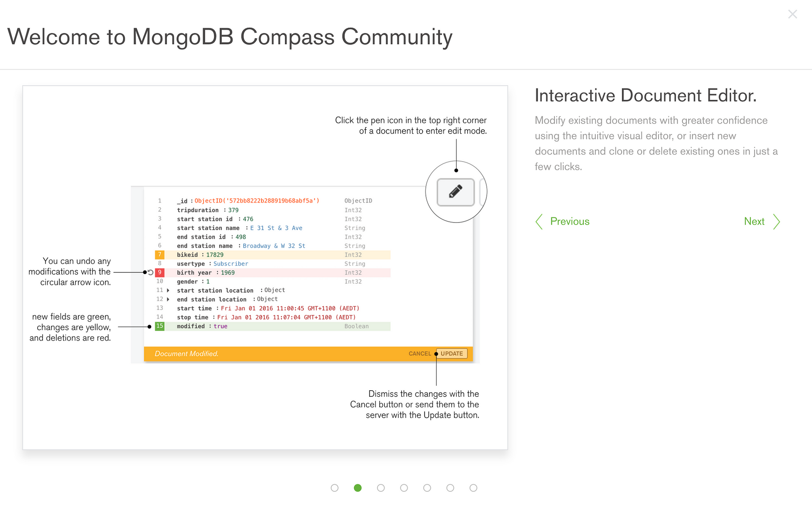
Task: Click the CANCEL button to dismiss changes
Action: pyautogui.click(x=421, y=353)
